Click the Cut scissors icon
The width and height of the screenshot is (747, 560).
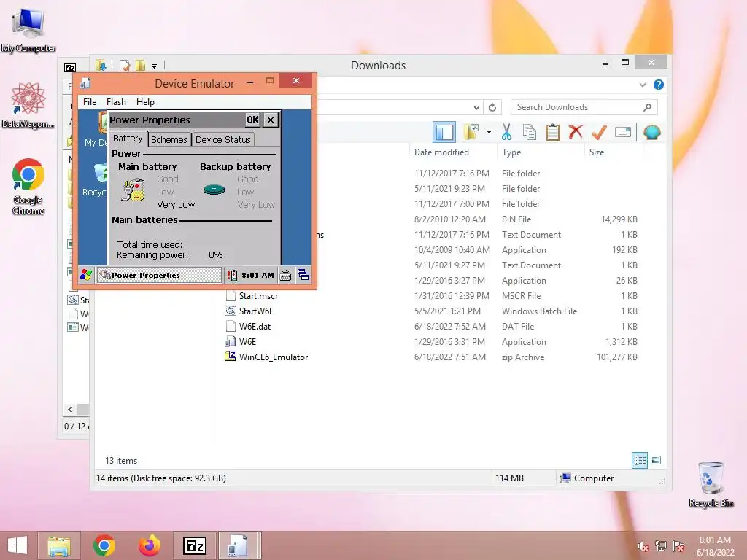pos(506,132)
